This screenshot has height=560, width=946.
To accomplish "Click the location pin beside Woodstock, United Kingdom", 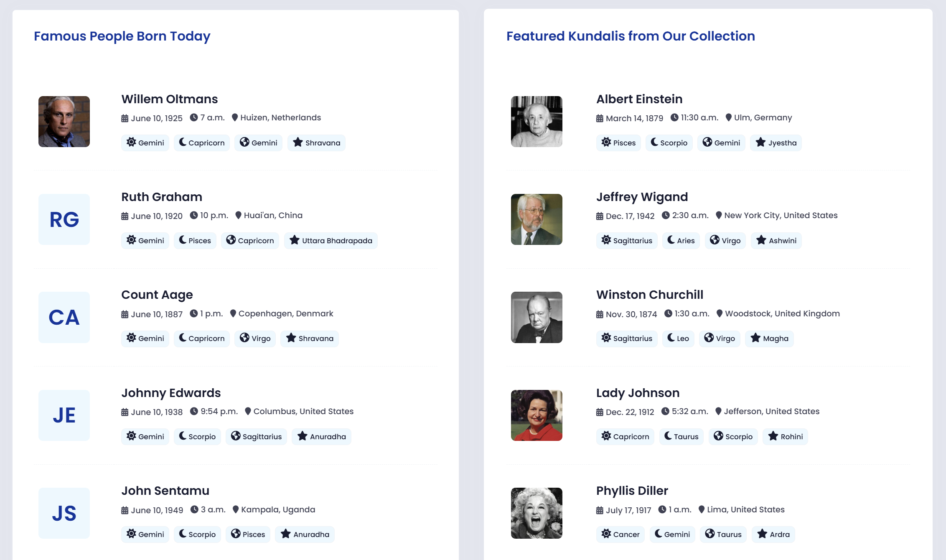I will pos(720,313).
